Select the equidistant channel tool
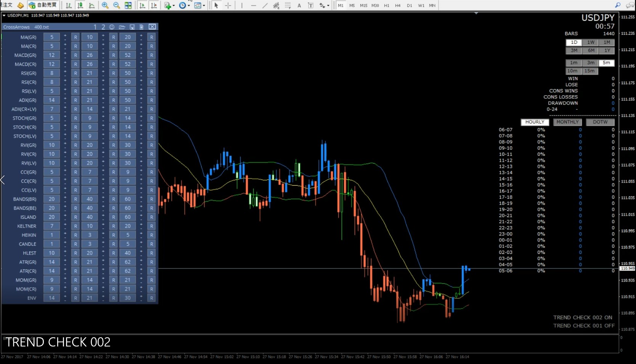 coord(276,5)
